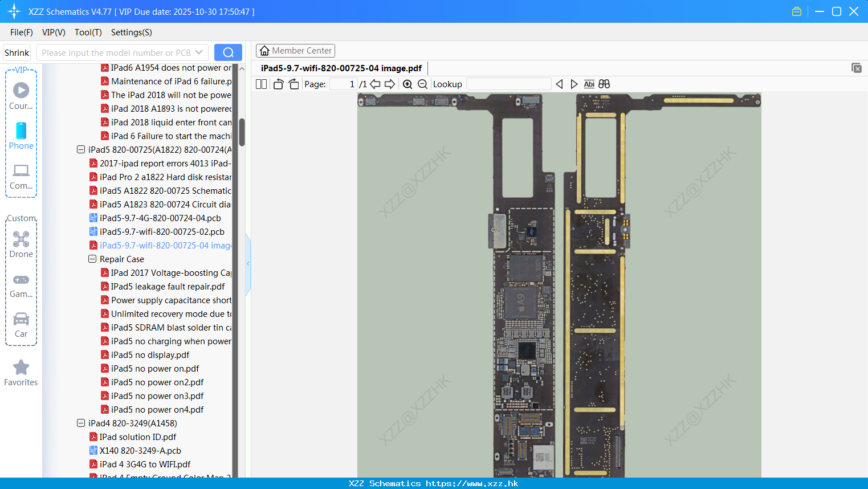This screenshot has height=489, width=868.
Task: Collapse the Repair Case folder
Action: 92,259
